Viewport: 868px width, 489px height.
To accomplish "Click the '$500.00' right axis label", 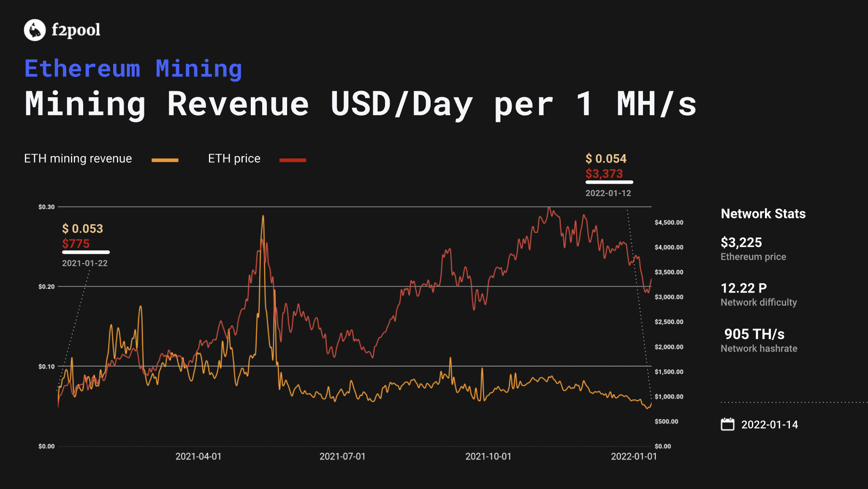I will 666,421.
